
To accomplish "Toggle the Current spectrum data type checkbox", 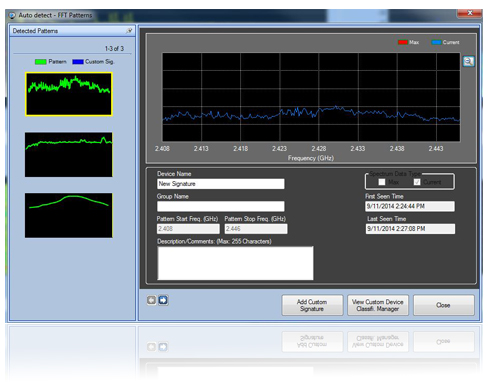I will [x=417, y=182].
